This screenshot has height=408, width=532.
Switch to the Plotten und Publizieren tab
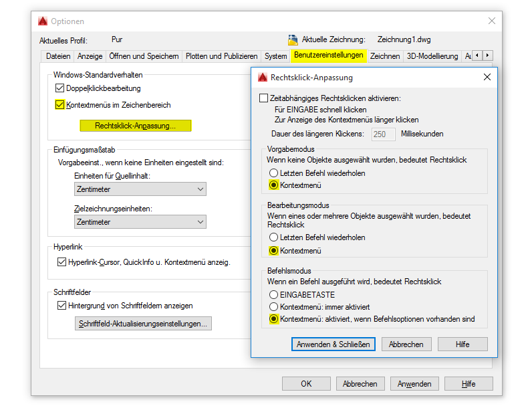tap(221, 56)
